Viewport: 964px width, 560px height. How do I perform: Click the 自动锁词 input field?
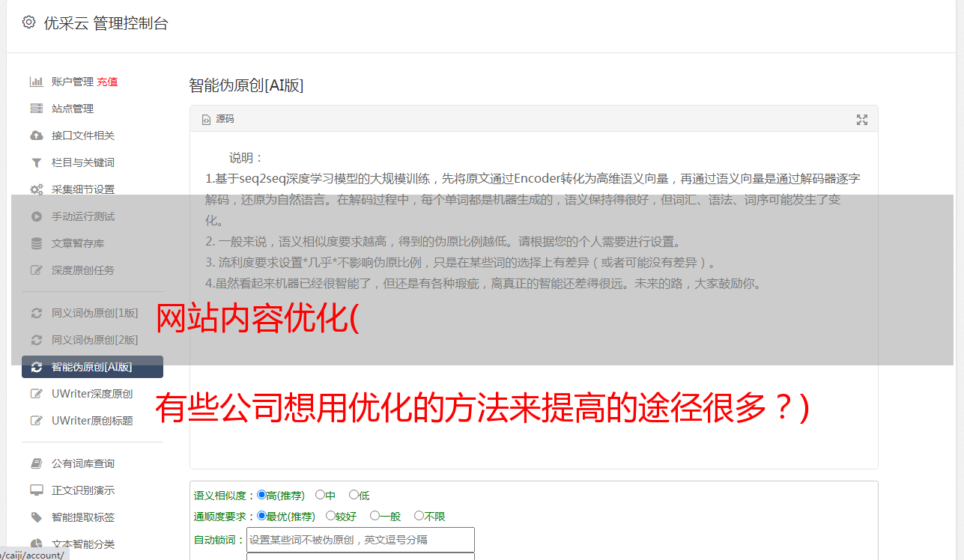pos(360,540)
